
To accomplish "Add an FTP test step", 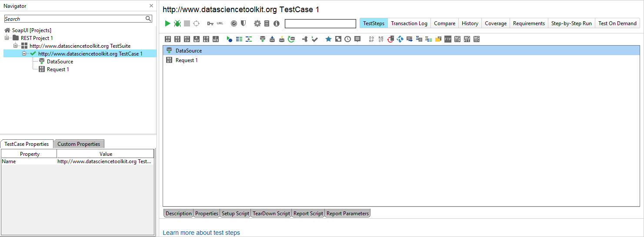I will click(x=448, y=39).
